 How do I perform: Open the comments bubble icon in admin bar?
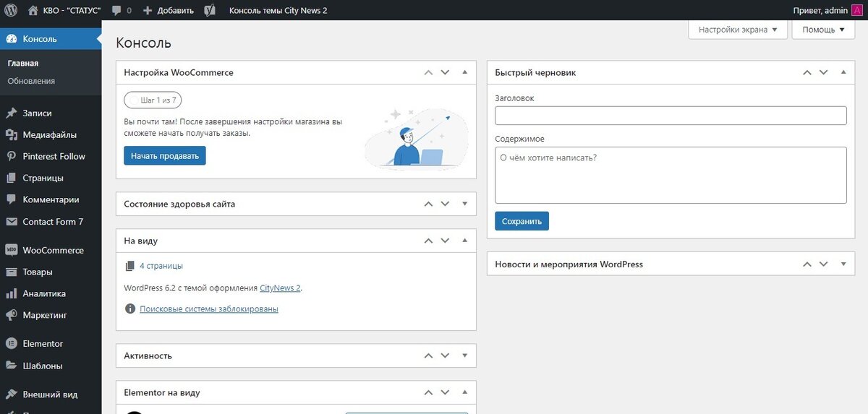click(116, 11)
